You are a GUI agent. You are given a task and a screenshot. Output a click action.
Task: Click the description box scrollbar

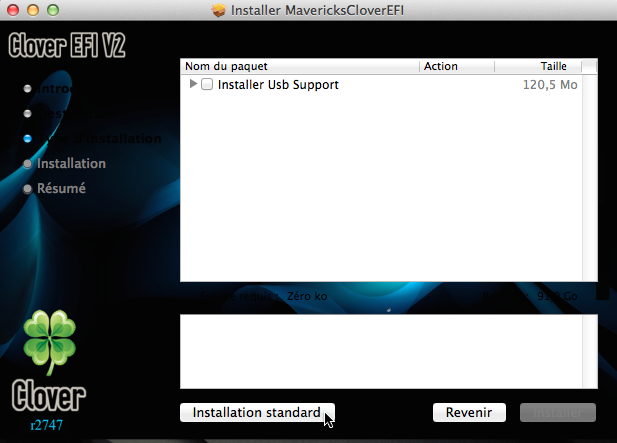590,351
